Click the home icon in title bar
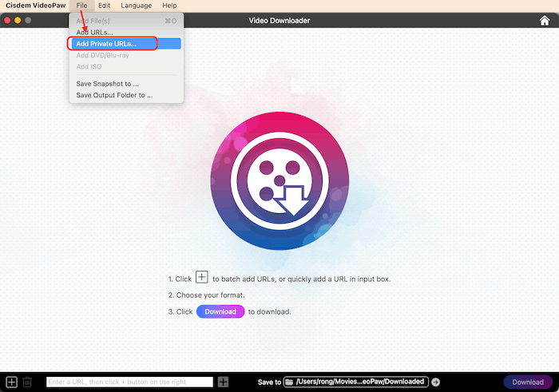This screenshot has width=559, height=392. [x=544, y=20]
